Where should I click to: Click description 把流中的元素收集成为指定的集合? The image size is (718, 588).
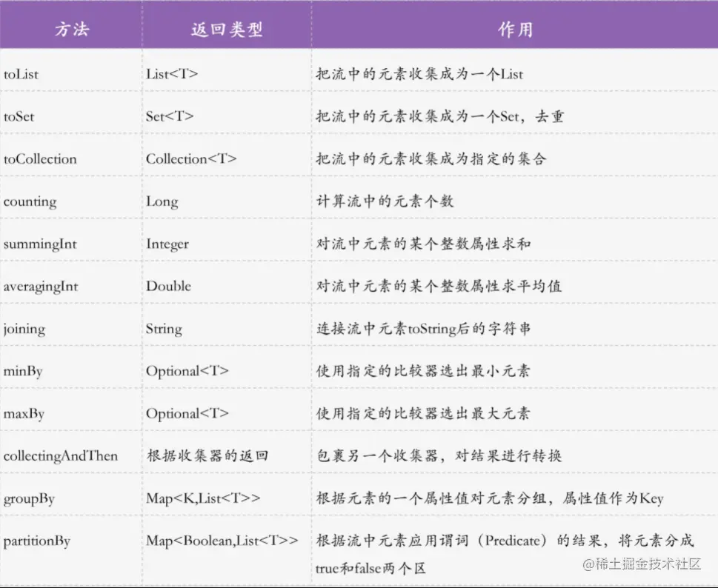click(431, 159)
